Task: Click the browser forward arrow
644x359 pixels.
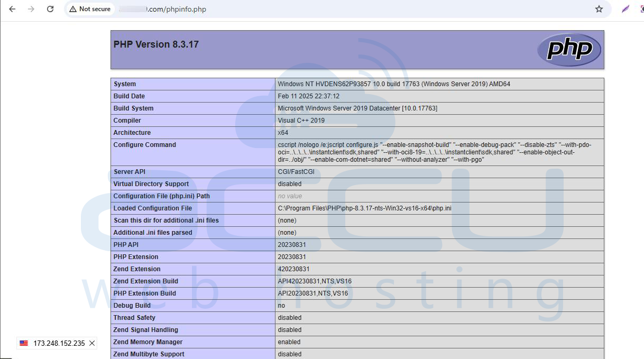Action: pyautogui.click(x=31, y=9)
